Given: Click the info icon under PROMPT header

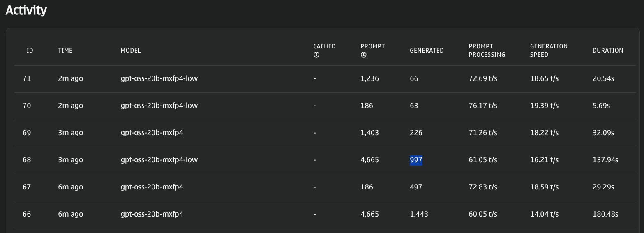Looking at the screenshot, I should (363, 55).
